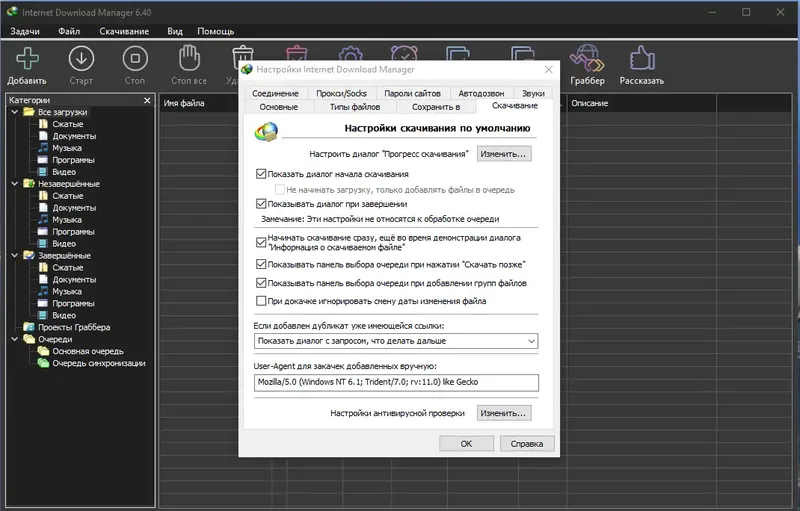800x511 pixels.
Task: Click the Незавершённые folder icon
Action: [x=29, y=184]
